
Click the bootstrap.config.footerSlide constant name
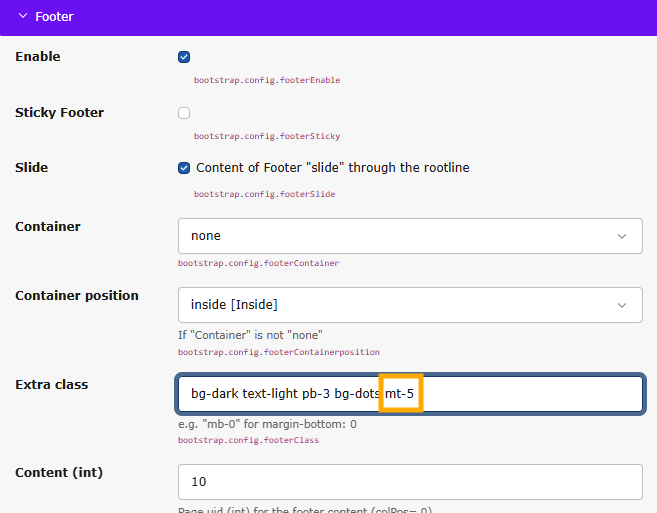click(264, 194)
